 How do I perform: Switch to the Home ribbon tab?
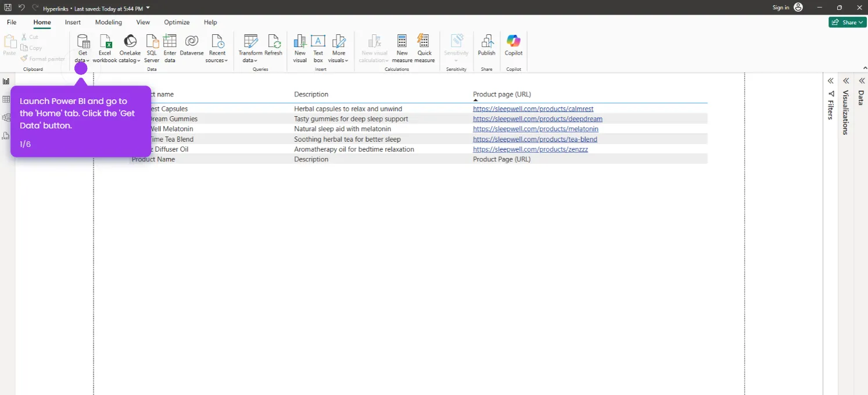[42, 22]
